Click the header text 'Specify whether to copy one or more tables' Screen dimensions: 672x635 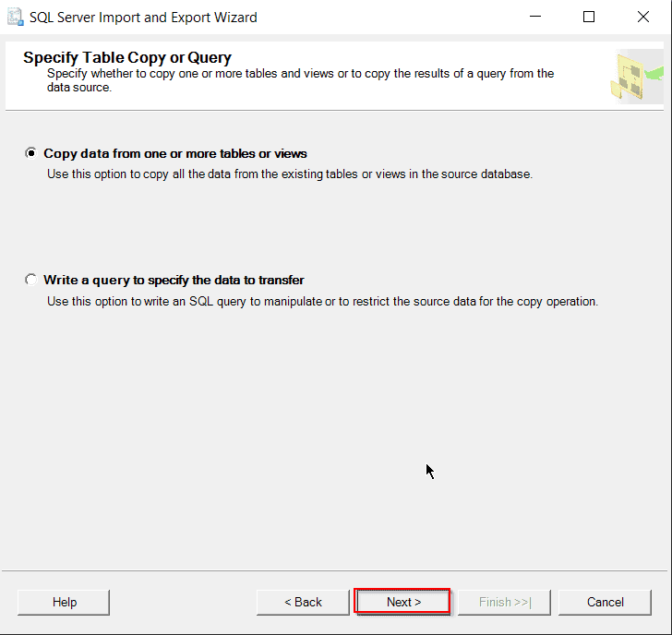[x=300, y=80]
